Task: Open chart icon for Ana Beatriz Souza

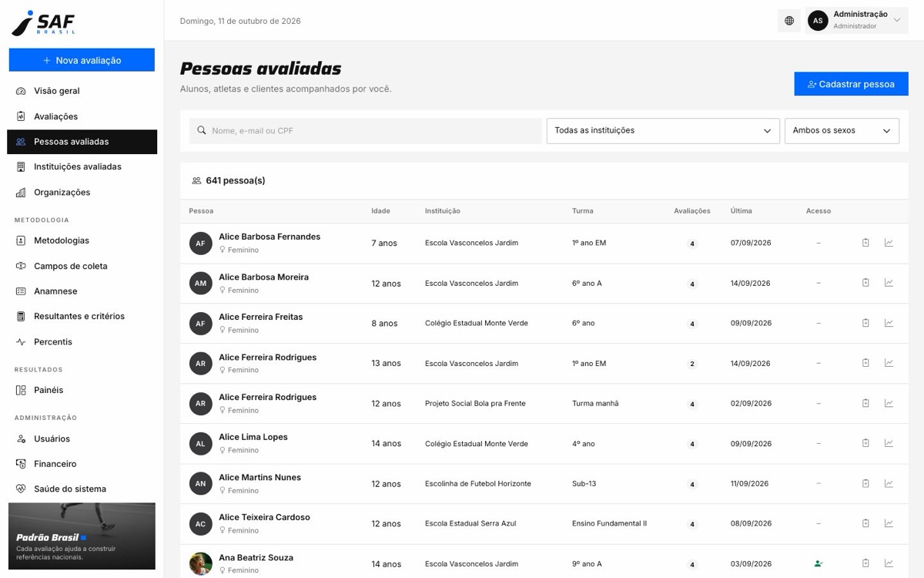Action: 889,563
